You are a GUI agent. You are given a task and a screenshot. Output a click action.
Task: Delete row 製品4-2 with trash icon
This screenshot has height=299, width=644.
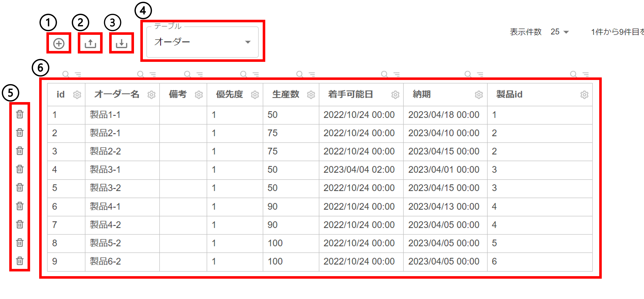coord(20,224)
